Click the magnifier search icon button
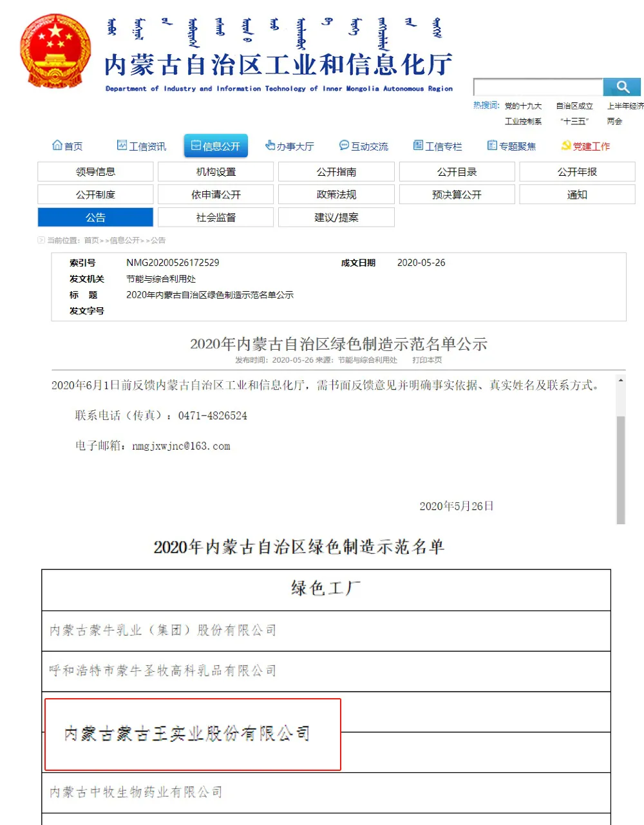 [621, 87]
